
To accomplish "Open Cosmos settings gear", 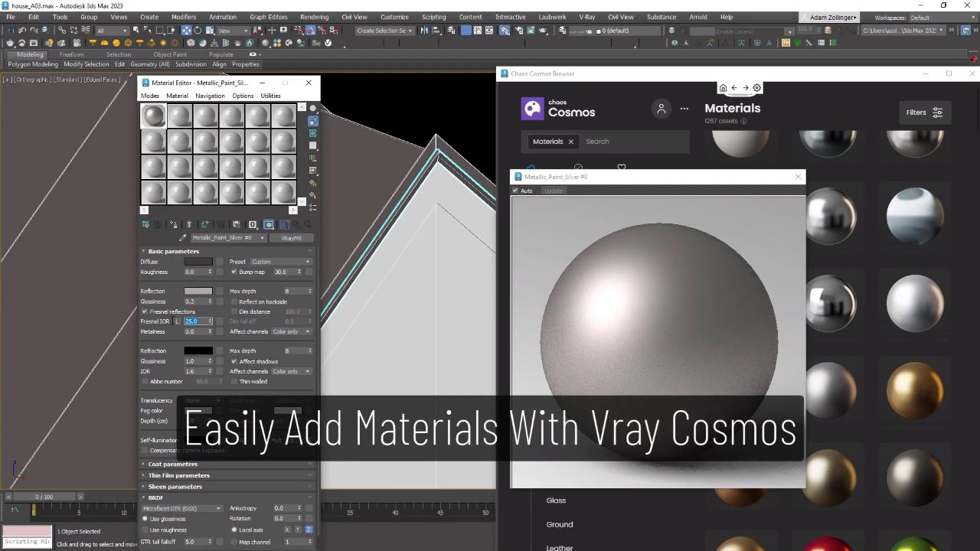I will click(x=757, y=88).
